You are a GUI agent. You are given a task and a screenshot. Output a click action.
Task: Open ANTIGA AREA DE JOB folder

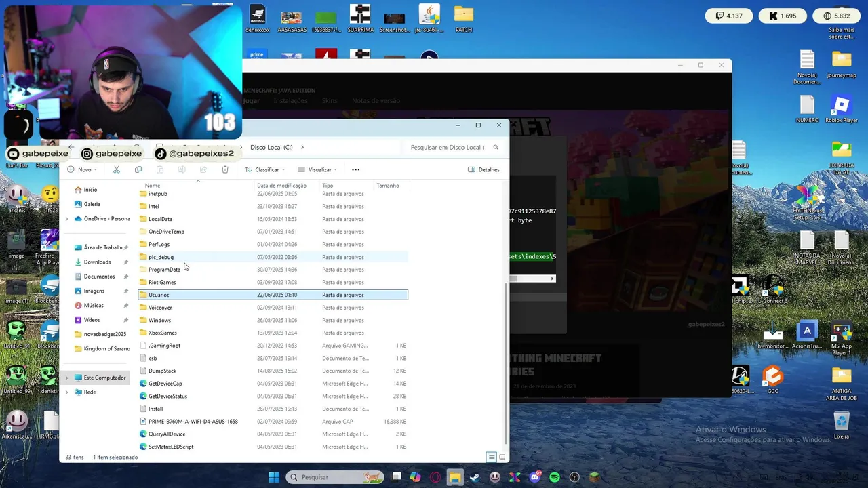pos(842,385)
